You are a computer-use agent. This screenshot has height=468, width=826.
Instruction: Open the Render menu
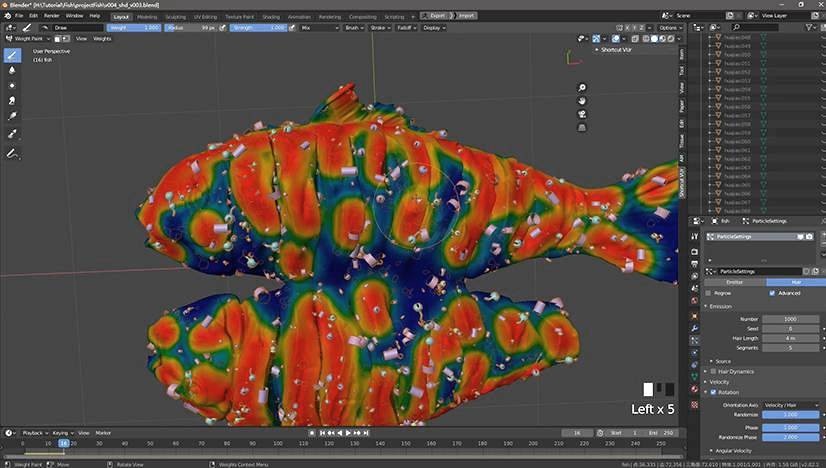(52, 16)
